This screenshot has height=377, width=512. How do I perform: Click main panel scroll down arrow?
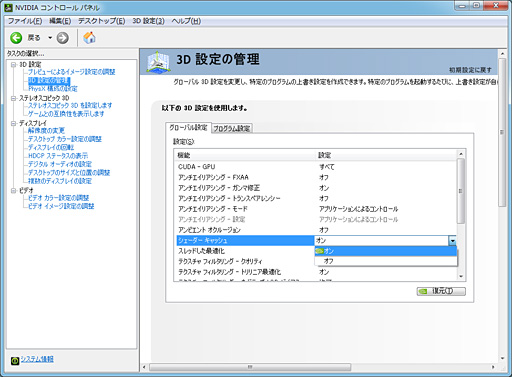(x=502, y=359)
